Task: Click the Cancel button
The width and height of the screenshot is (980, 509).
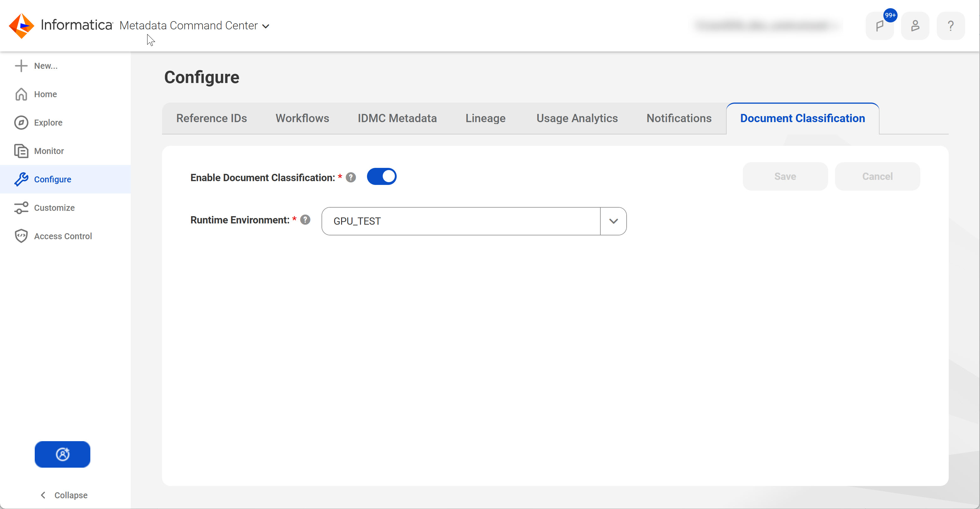Action: point(877,176)
